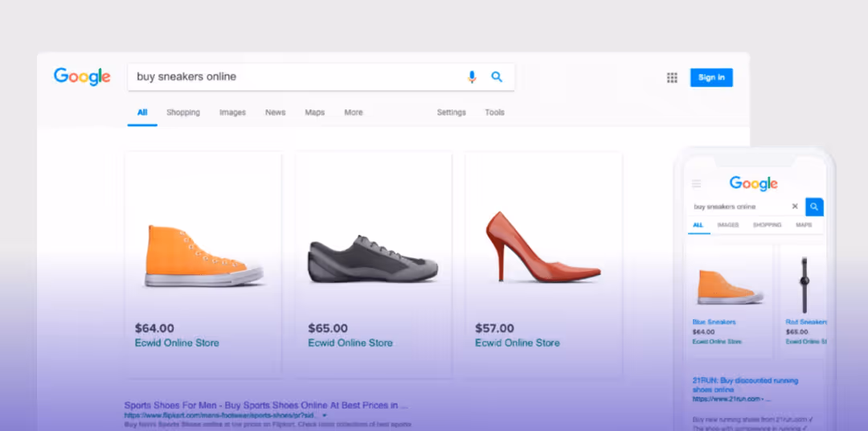Image resolution: width=868 pixels, height=431 pixels.
Task: Click the blue search button on phone
Action: 814,207
